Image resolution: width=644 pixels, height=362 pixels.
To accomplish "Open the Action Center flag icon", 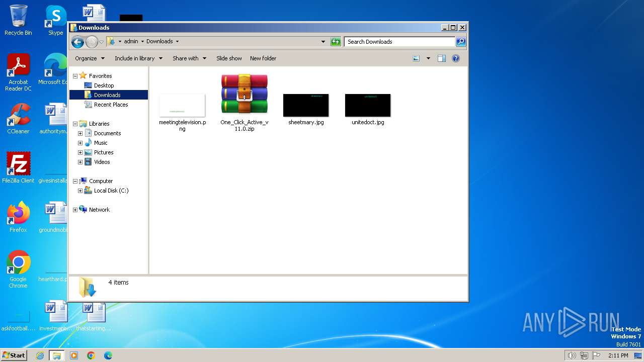I will pyautogui.click(x=596, y=355).
